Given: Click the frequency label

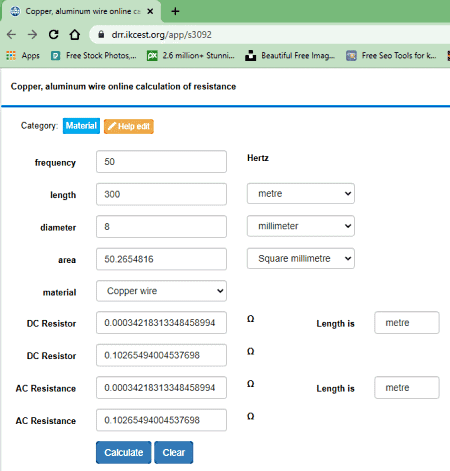Looking at the screenshot, I should (x=55, y=163).
